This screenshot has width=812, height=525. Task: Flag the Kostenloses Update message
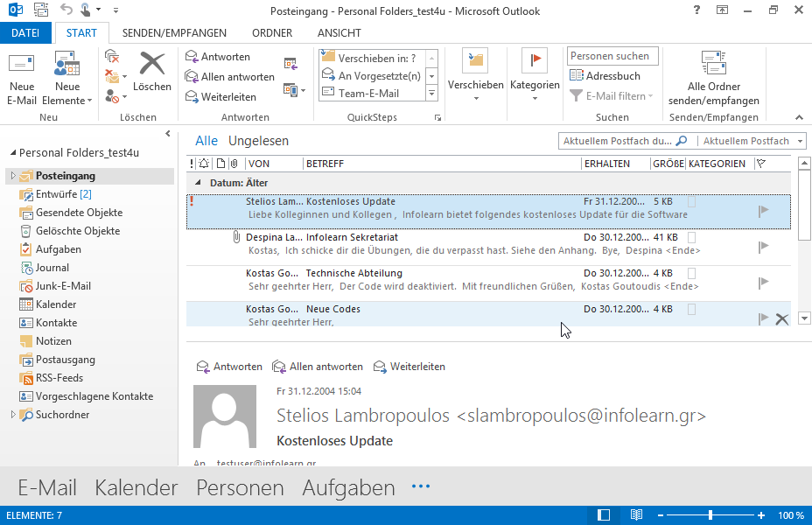(x=763, y=211)
